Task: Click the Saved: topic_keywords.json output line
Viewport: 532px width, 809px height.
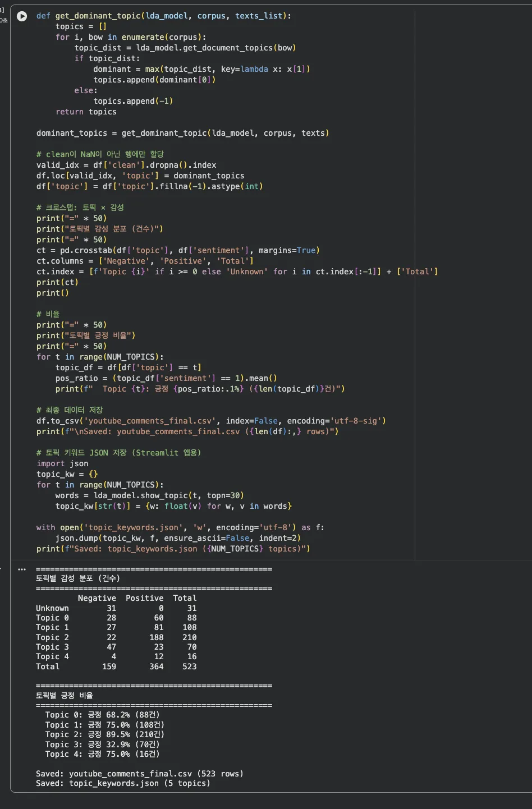Action: (123, 783)
